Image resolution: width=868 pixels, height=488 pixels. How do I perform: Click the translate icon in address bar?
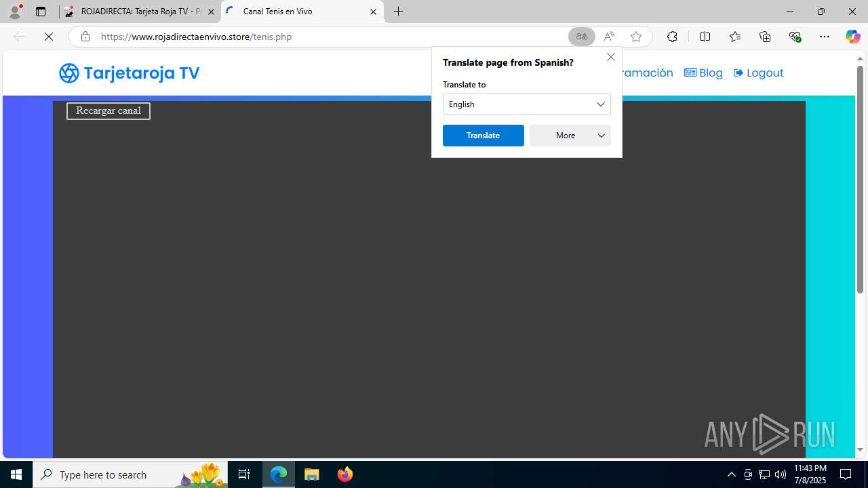(582, 37)
